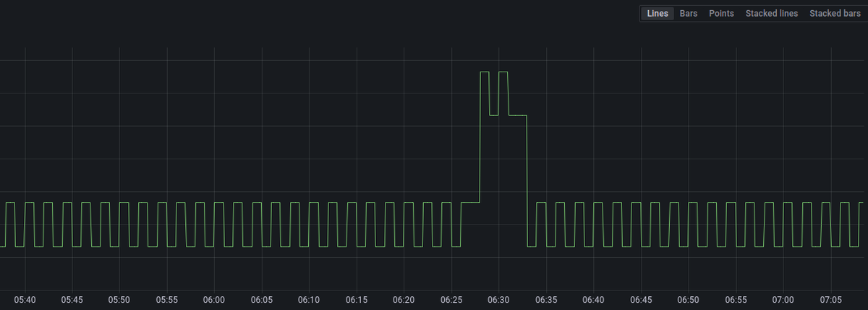Click the 06:30 time axis label
Screen dimensions: 868x310
tap(498, 300)
